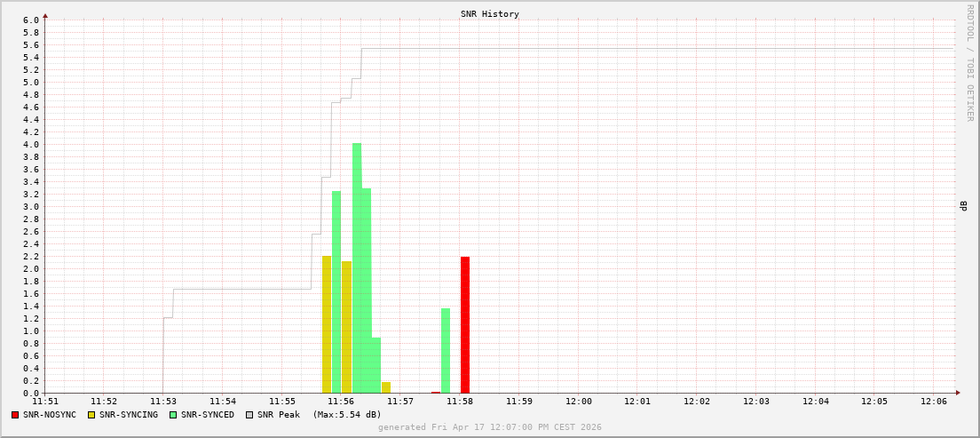Click the red arrow at x-axis end

click(958, 393)
